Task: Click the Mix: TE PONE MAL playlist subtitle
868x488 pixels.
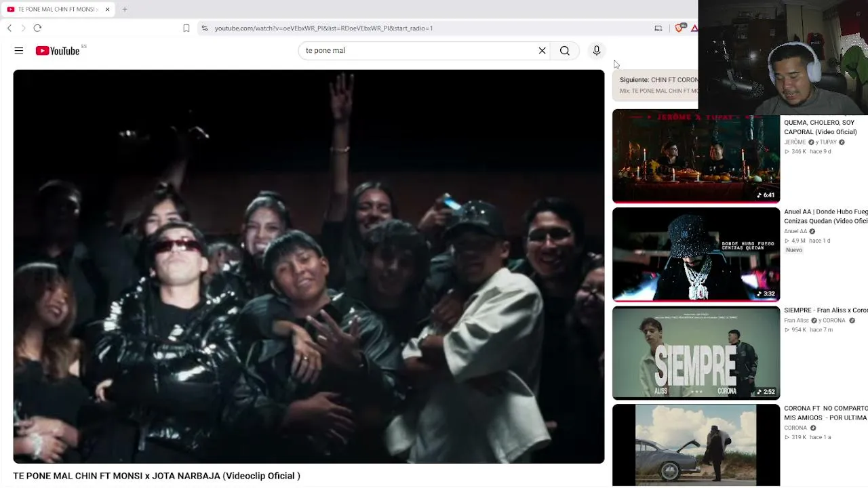Action: point(658,91)
